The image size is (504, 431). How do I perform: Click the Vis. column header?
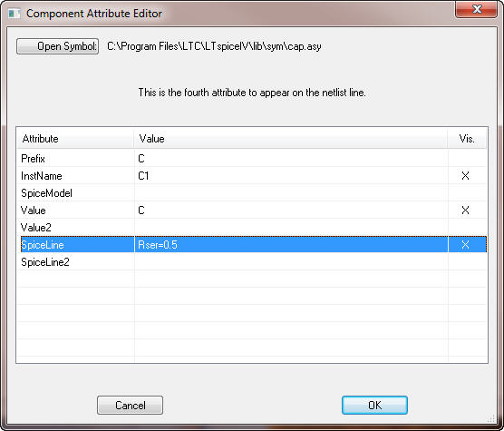click(x=467, y=139)
